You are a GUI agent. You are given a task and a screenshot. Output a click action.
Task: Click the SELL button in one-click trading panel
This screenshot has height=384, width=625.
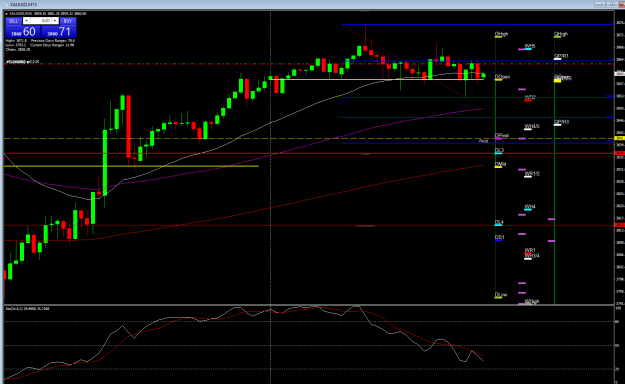tap(13, 21)
